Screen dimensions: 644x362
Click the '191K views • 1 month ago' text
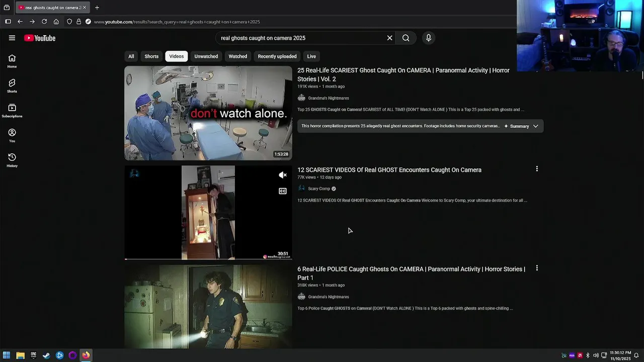pos(321,86)
